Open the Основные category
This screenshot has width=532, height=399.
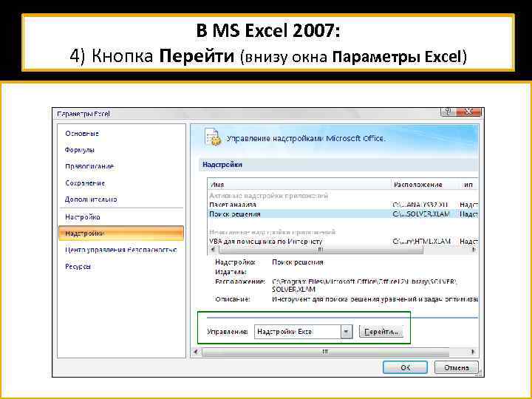click(x=82, y=134)
